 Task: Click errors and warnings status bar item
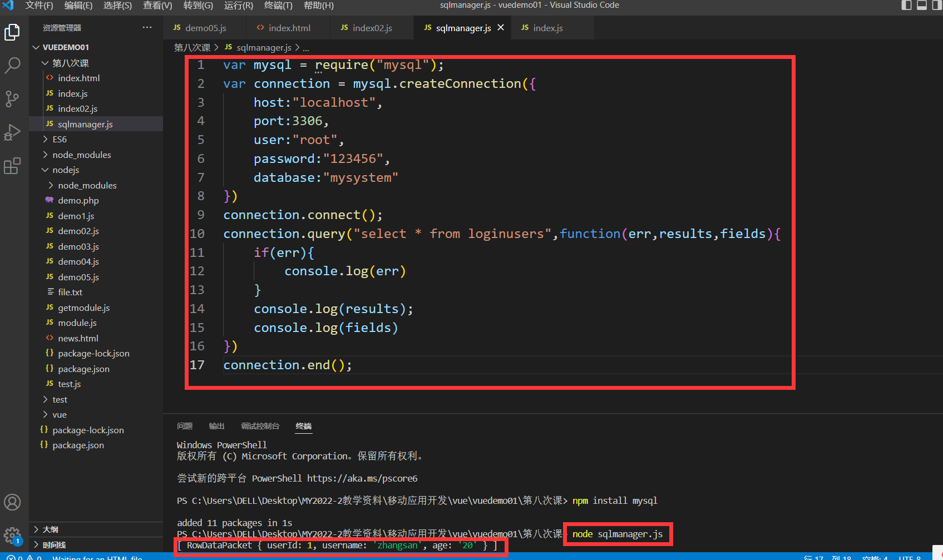pyautogui.click(x=24, y=557)
